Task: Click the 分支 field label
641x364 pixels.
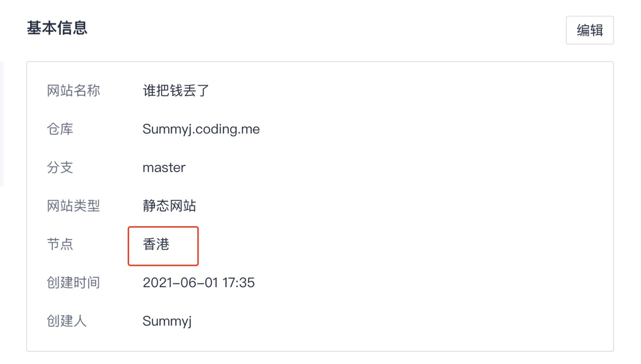Action: (60, 167)
